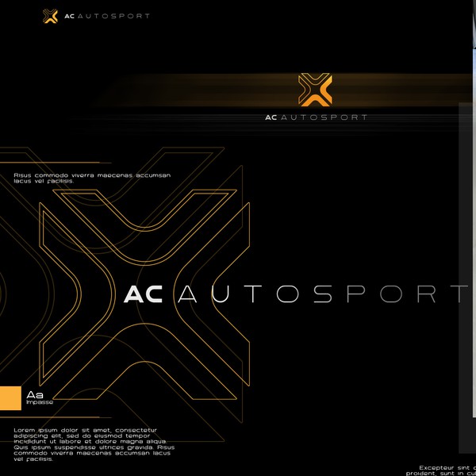Click the 'Lorem ipsum dolor sit amet' paragraph
The height and width of the screenshot is (476, 476).
tap(94, 444)
